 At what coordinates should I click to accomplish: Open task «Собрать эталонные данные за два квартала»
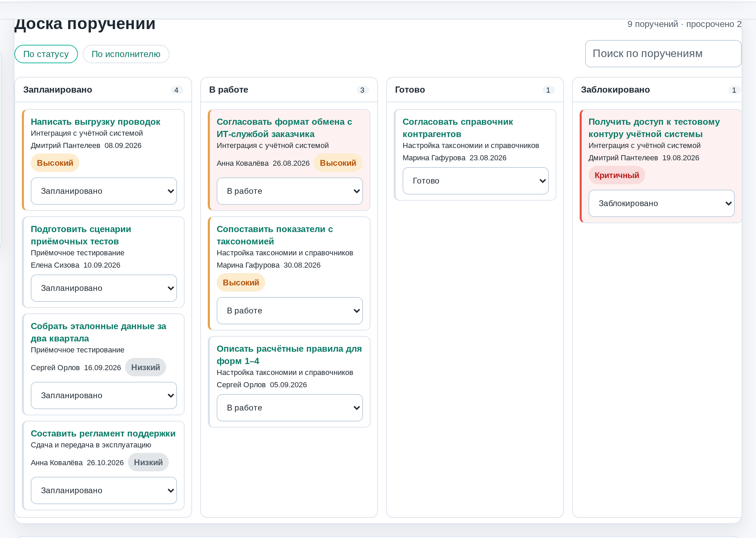[x=98, y=332]
